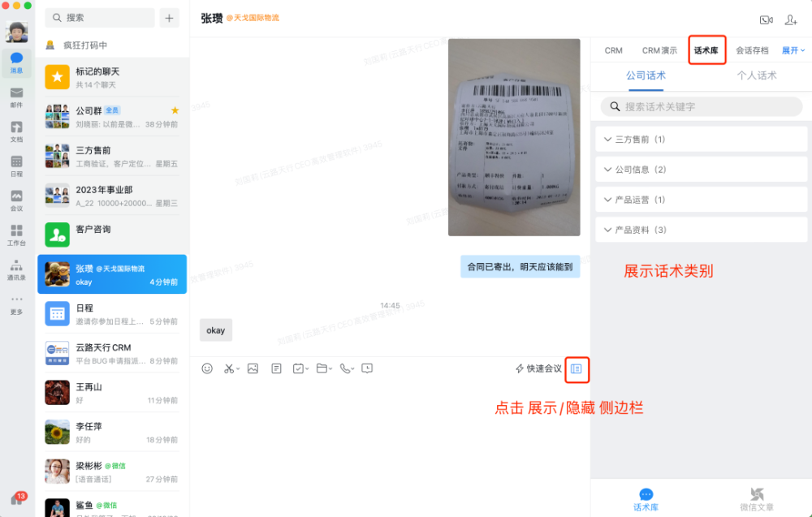Open dropdown arrow next to to-do icon
Screen dimensions: 812x517
pos(307,369)
